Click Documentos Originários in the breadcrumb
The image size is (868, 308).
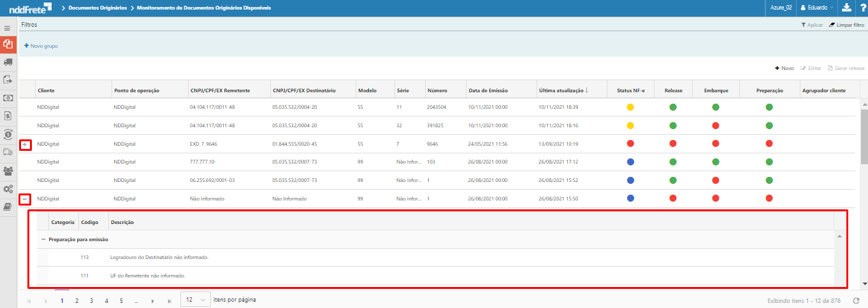pyautogui.click(x=99, y=8)
